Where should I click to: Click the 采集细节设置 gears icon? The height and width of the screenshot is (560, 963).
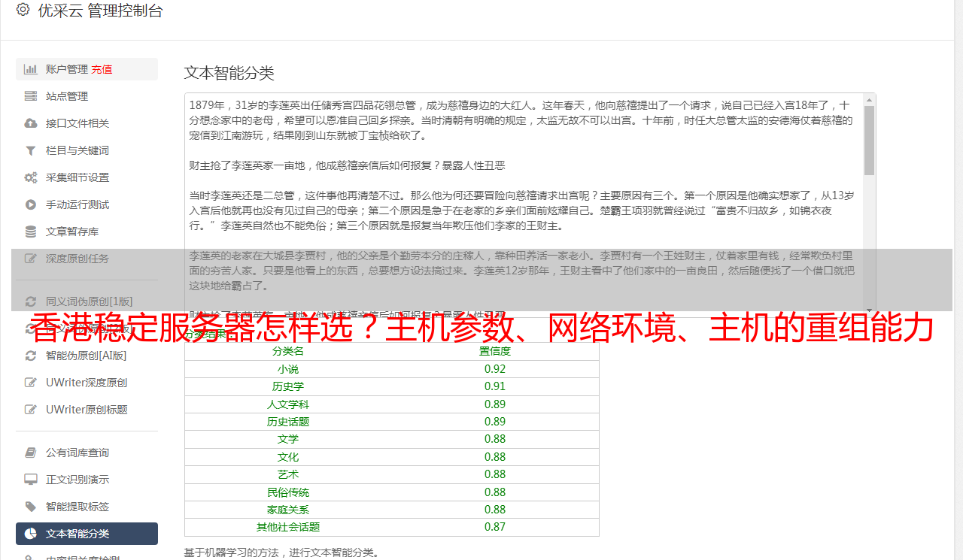(x=31, y=177)
